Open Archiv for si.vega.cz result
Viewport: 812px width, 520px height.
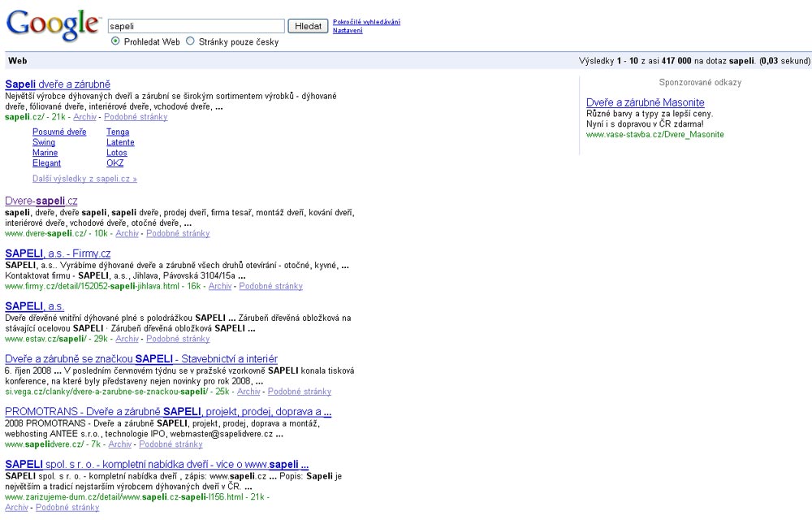click(x=248, y=392)
